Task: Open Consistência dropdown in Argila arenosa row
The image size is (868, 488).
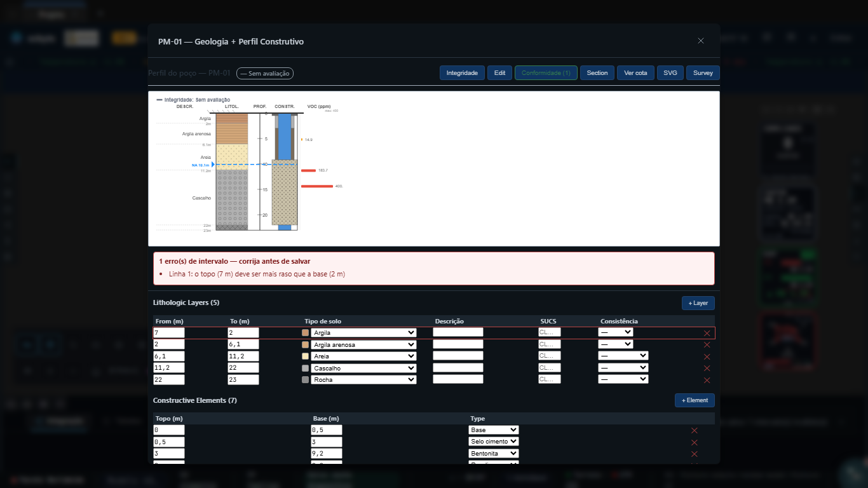Action: 616,344
